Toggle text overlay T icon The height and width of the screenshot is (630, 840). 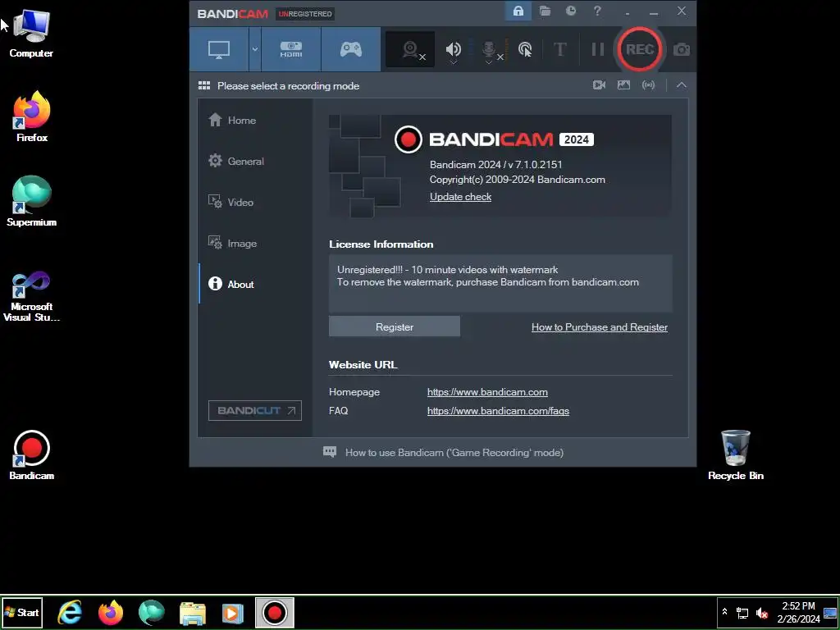pyautogui.click(x=559, y=49)
